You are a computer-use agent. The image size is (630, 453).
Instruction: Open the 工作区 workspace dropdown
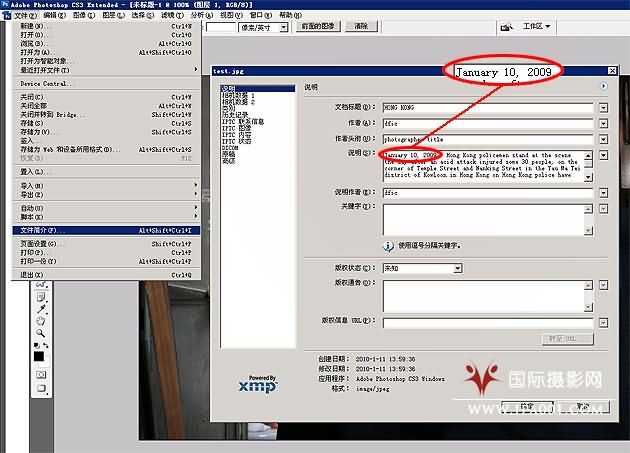coord(536,27)
